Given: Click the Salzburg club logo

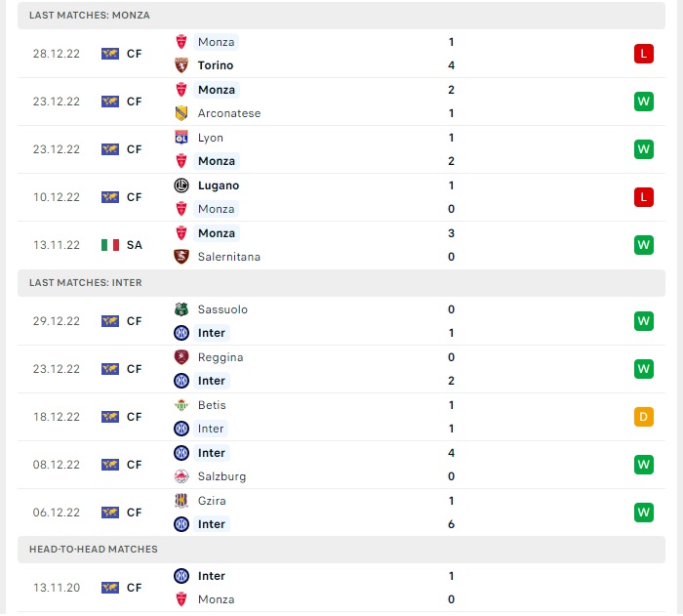Looking at the screenshot, I should [181, 476].
